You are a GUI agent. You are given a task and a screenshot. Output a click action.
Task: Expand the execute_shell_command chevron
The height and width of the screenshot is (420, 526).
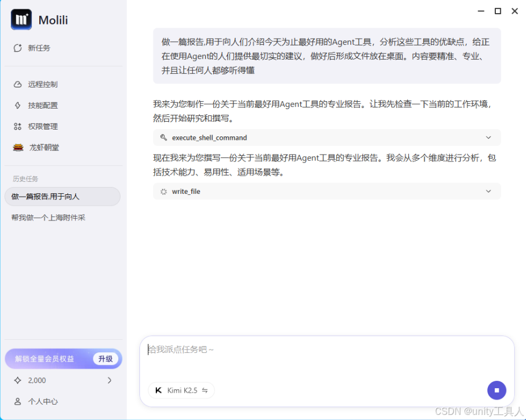(488, 138)
